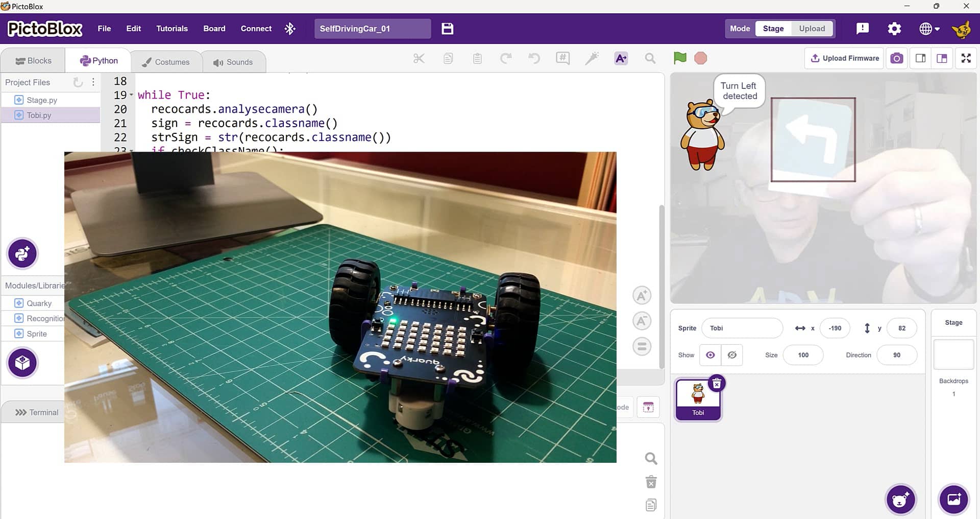Open the account avatar icon
The width and height of the screenshot is (980, 519).
coord(962,29)
